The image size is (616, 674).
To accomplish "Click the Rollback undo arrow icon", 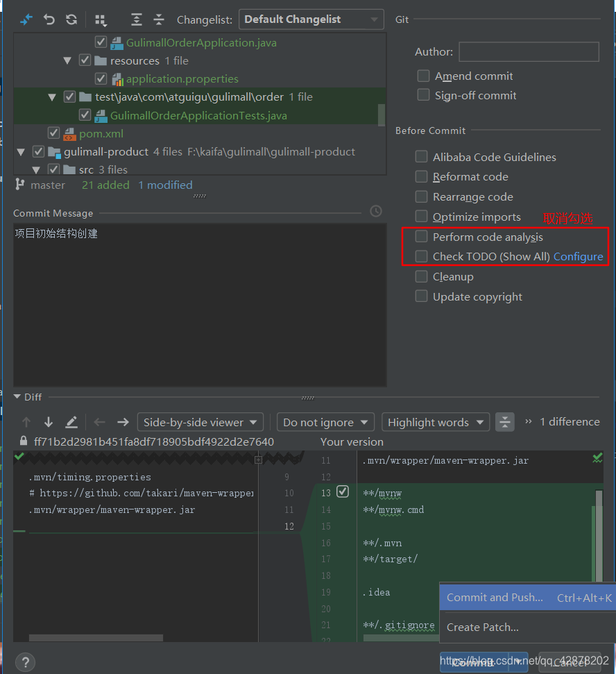I will click(49, 19).
